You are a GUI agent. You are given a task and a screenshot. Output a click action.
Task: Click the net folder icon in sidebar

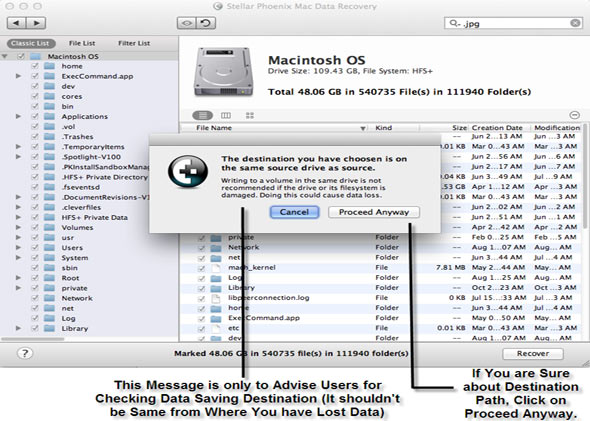point(49,308)
